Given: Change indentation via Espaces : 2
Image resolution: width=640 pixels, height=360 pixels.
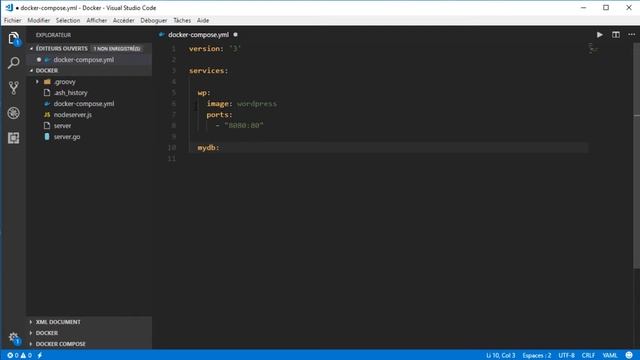Looking at the screenshot, I should click(537, 356).
